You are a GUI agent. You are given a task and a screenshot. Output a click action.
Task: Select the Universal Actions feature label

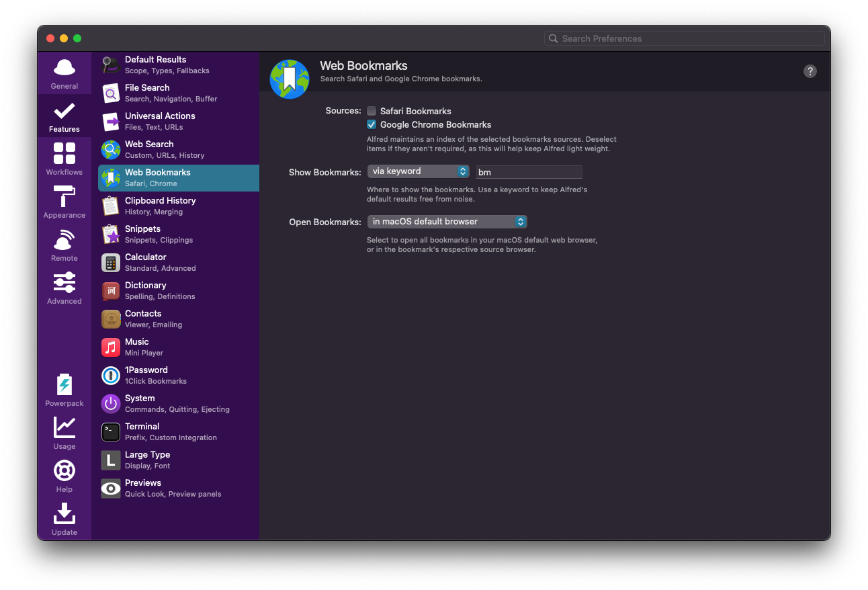pyautogui.click(x=160, y=116)
